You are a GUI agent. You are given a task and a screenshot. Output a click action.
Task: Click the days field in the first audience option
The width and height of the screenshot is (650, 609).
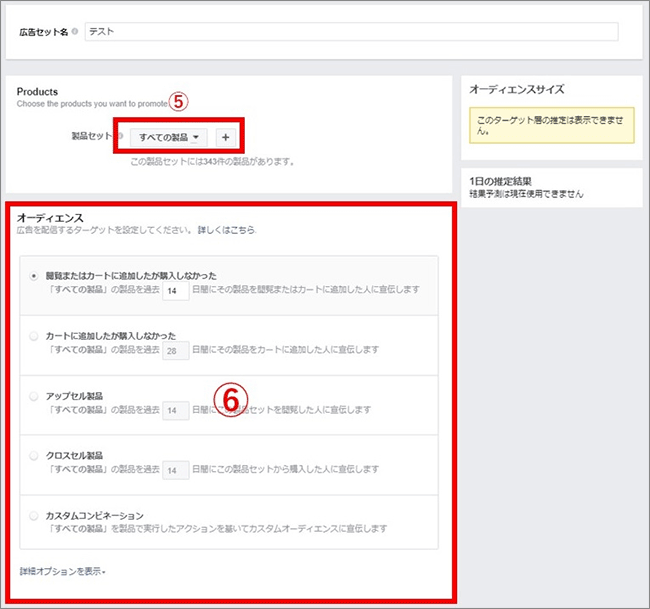pyautogui.click(x=175, y=290)
